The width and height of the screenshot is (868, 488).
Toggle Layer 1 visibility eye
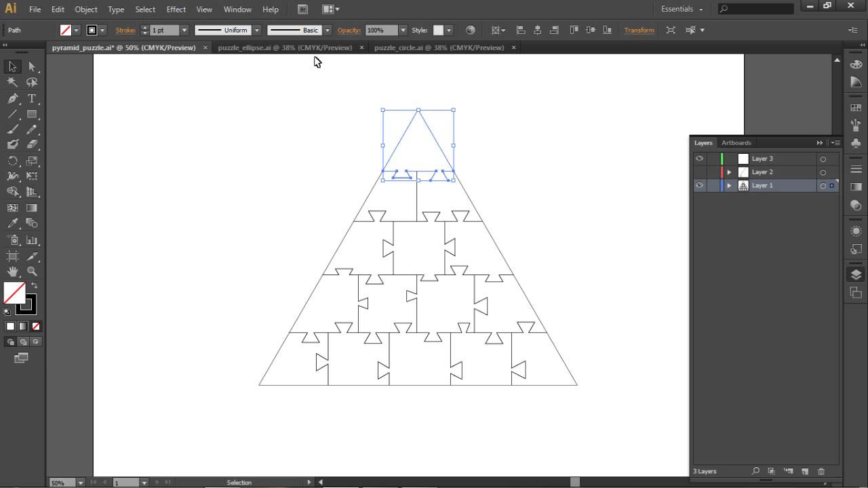[x=699, y=185]
